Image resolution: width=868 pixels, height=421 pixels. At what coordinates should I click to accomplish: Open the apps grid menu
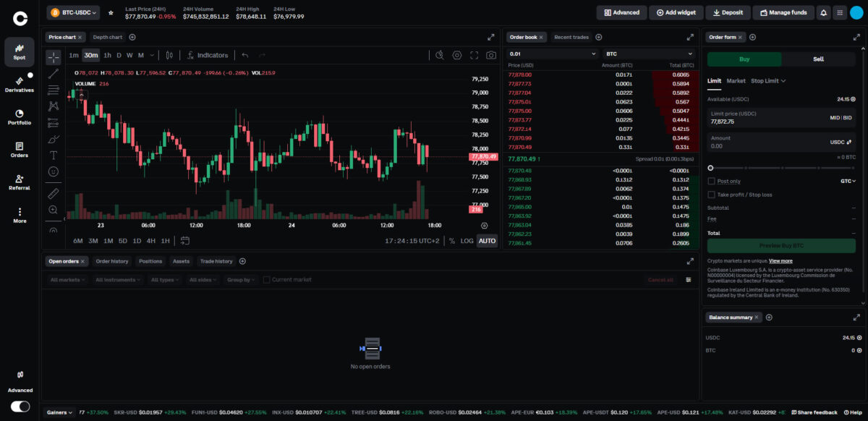tap(839, 12)
